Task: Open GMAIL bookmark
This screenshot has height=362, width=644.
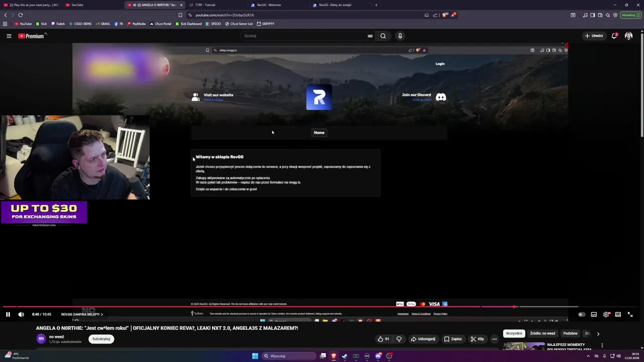Action: point(103,24)
